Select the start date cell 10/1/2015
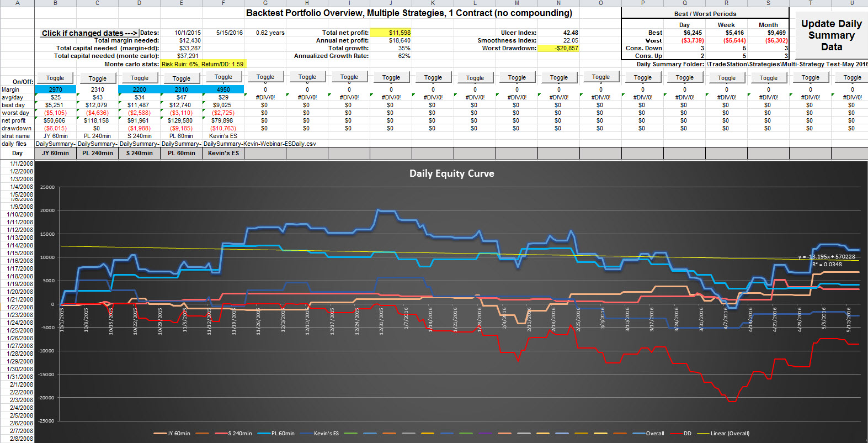The width and height of the screenshot is (868, 443). click(188, 33)
